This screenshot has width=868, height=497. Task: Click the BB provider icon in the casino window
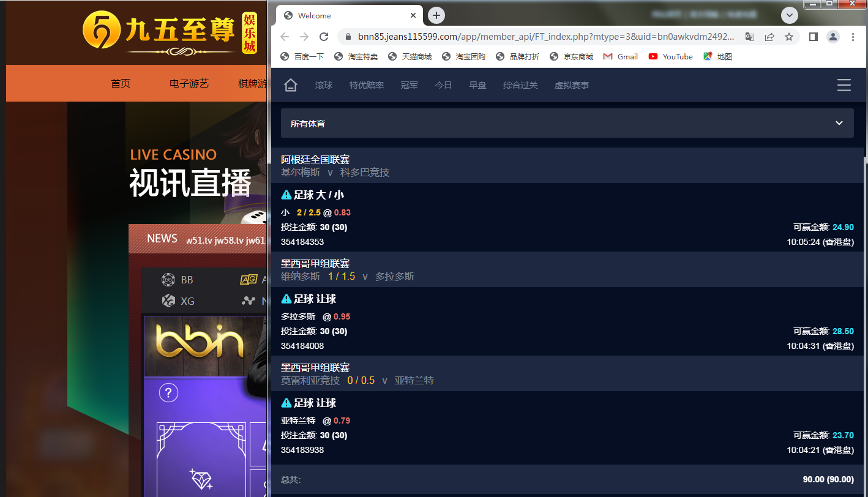click(x=168, y=280)
